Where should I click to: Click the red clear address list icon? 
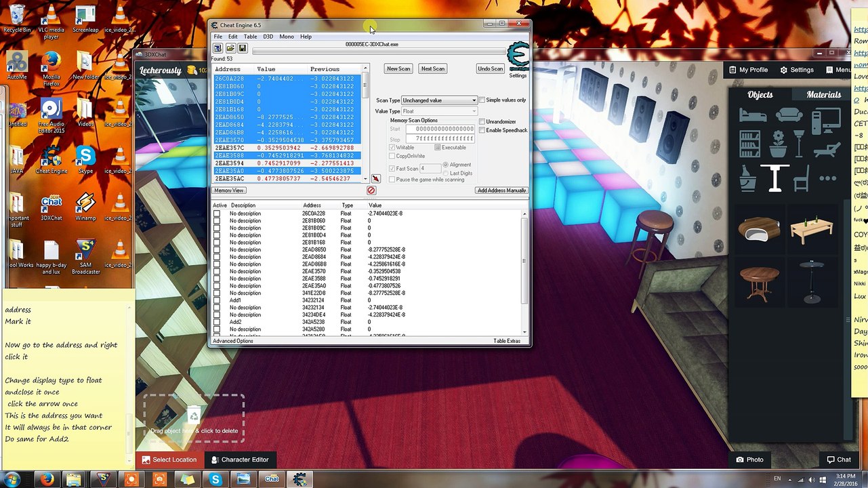pos(371,190)
